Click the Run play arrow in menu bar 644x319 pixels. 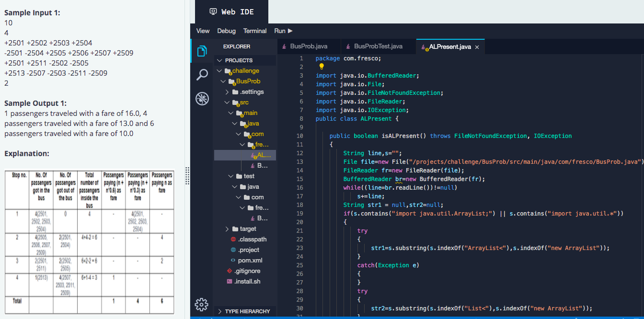pyautogui.click(x=290, y=30)
